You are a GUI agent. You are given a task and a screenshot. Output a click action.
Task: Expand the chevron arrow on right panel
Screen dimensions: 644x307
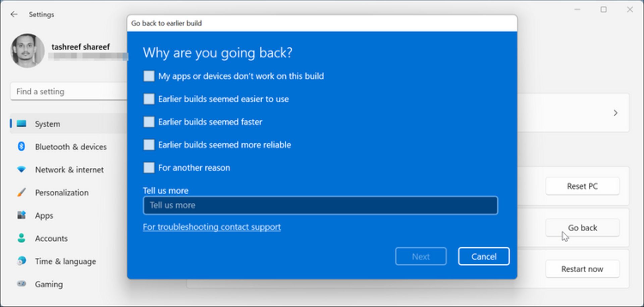coord(615,113)
